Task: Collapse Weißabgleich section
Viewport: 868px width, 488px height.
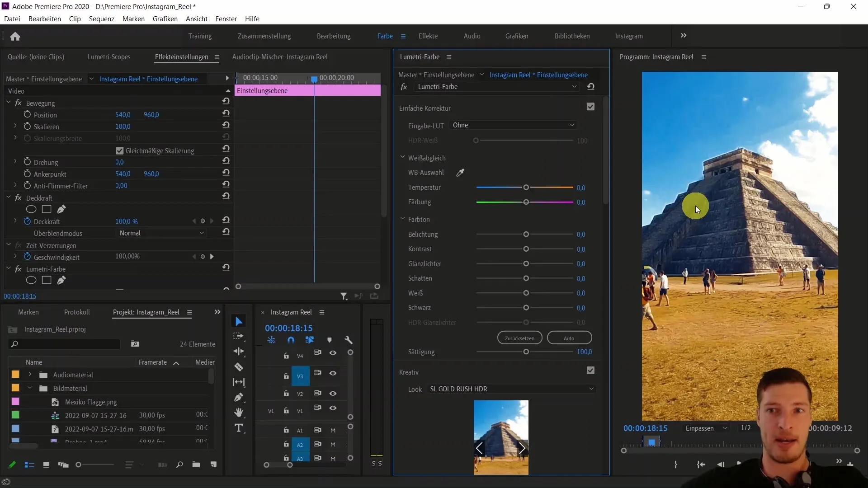Action: [402, 158]
